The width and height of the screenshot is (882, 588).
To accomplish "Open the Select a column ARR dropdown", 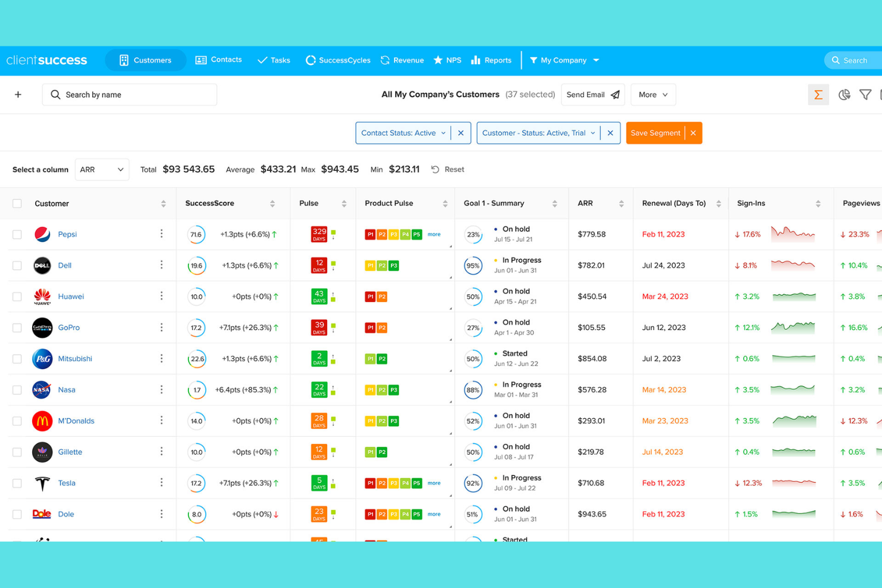I will (x=101, y=169).
